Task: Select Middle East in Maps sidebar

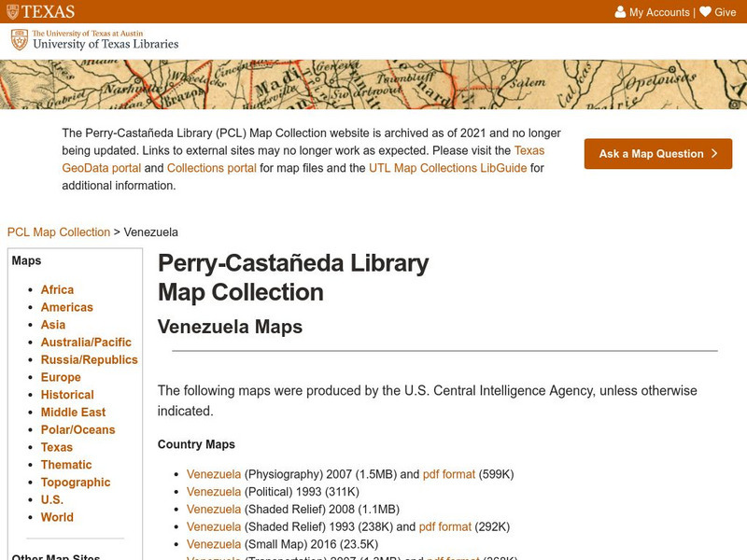Action: [73, 413]
